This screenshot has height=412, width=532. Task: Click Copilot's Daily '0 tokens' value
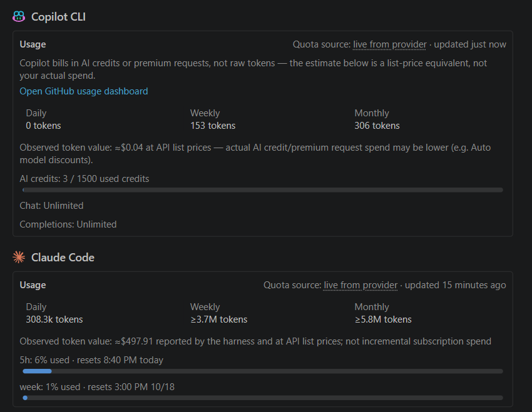click(43, 126)
